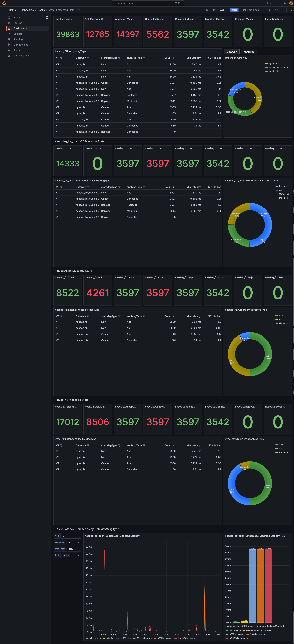The image size is (294, 644).
Task: Go to Home breadcrumb link
Action: 12,10
